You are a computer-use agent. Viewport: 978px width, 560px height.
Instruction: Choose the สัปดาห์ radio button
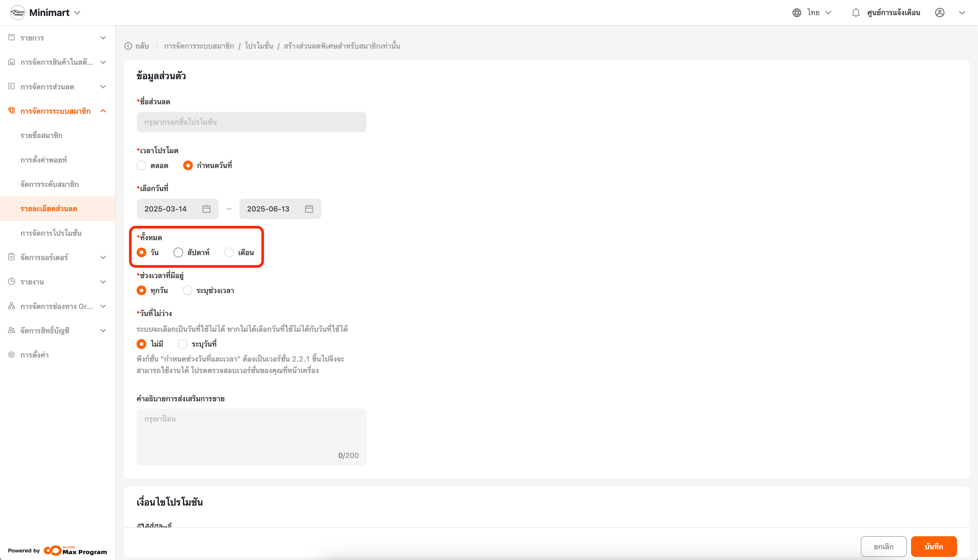click(178, 253)
